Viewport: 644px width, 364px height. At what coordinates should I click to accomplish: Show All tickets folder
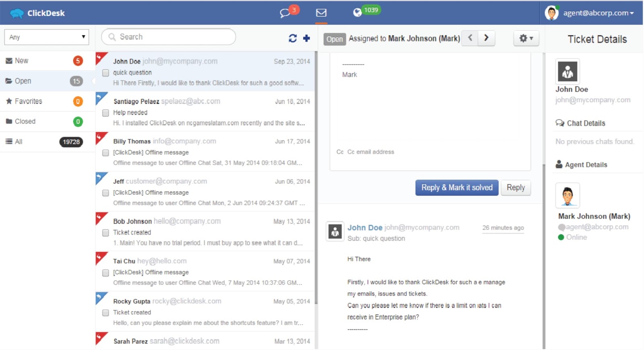click(x=47, y=142)
